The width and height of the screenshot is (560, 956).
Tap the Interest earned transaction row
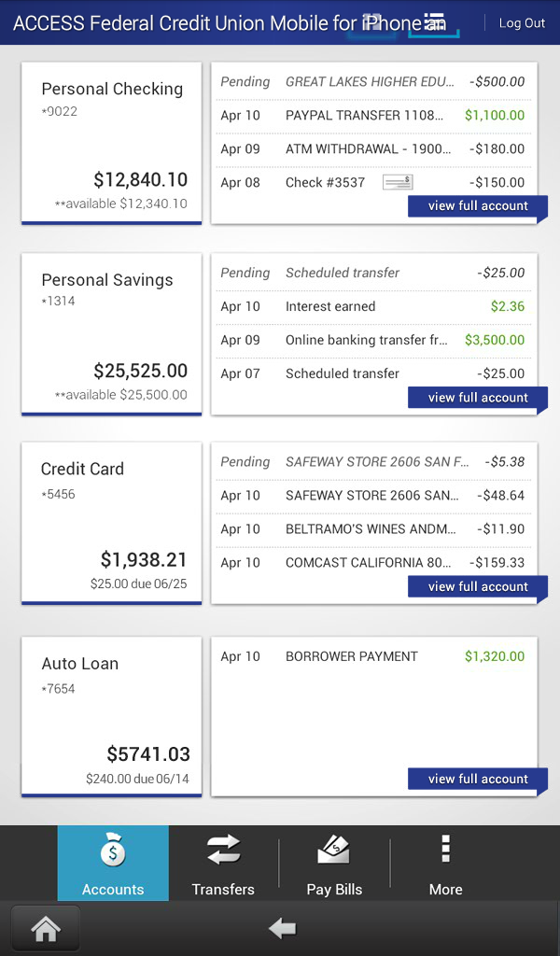coord(373,305)
